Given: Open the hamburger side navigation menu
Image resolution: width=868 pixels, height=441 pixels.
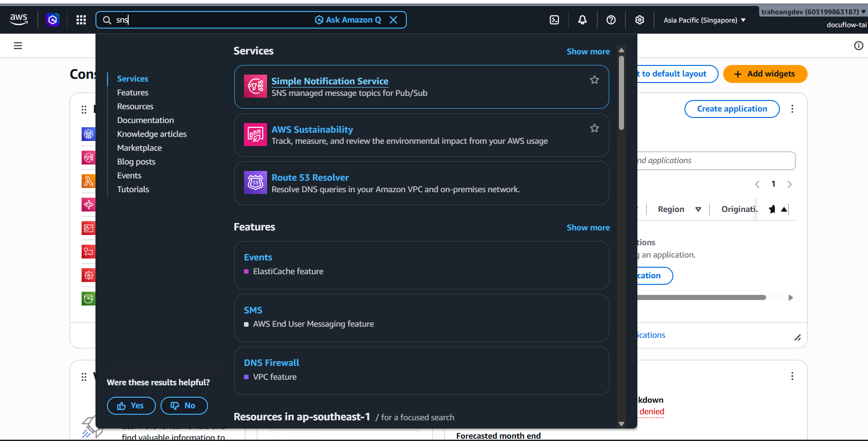Looking at the screenshot, I should coord(18,46).
